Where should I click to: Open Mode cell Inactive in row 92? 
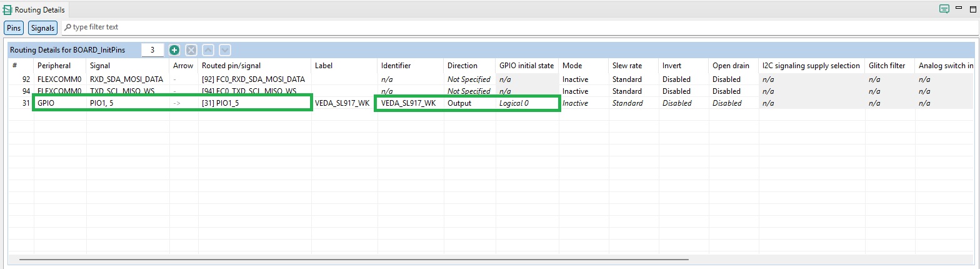tap(584, 79)
